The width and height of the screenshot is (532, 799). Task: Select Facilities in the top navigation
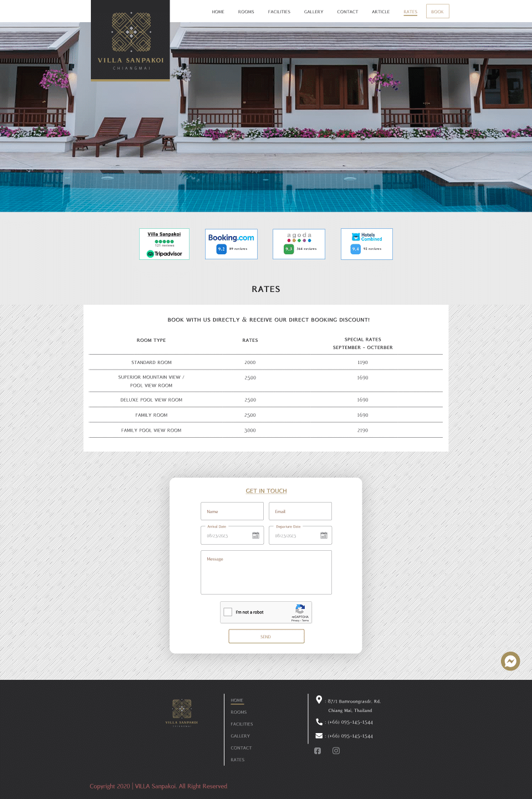[279, 12]
